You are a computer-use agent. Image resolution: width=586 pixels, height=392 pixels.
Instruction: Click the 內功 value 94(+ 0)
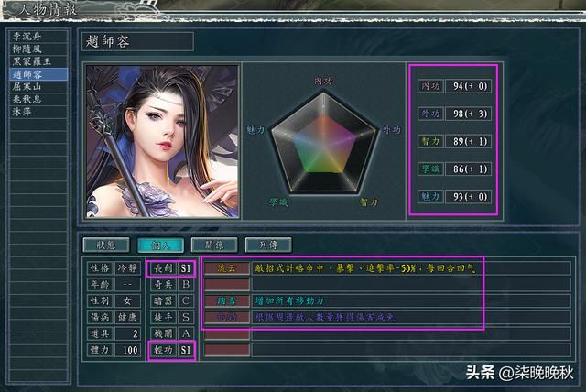click(x=468, y=86)
